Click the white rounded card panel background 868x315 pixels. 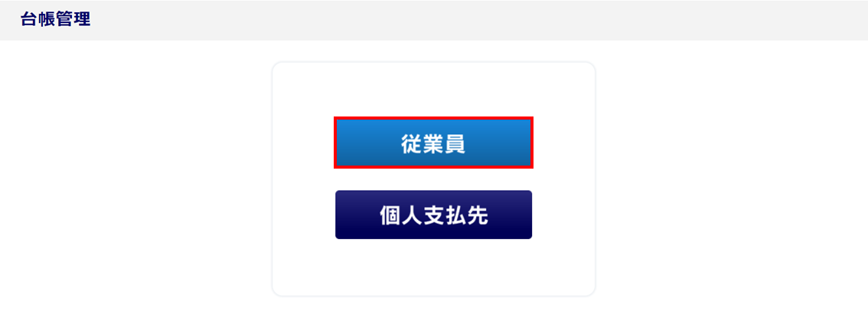(433, 266)
